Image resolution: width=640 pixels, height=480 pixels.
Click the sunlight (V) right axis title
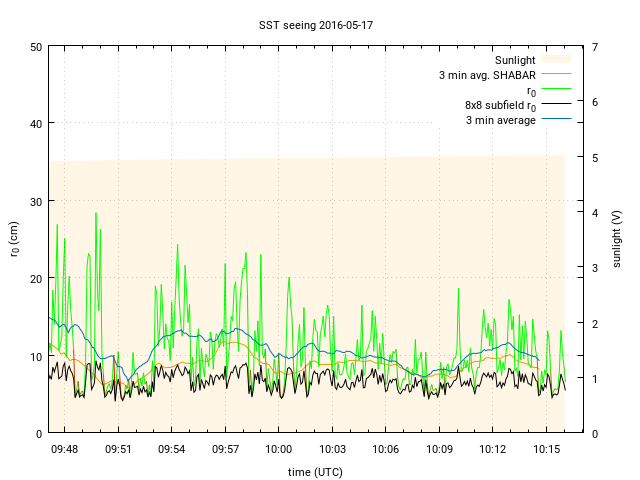pos(618,240)
